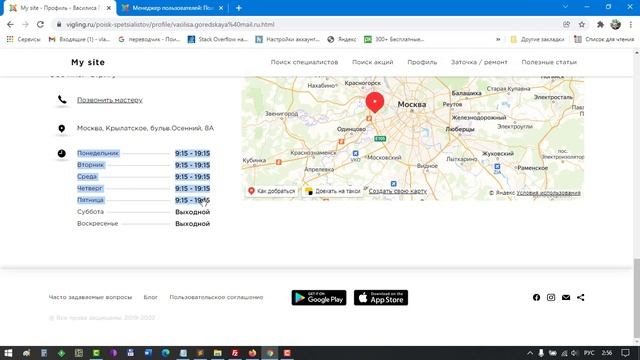640x360 pixels.
Task: Click the Суббота schedule row label
Action: pos(90,212)
